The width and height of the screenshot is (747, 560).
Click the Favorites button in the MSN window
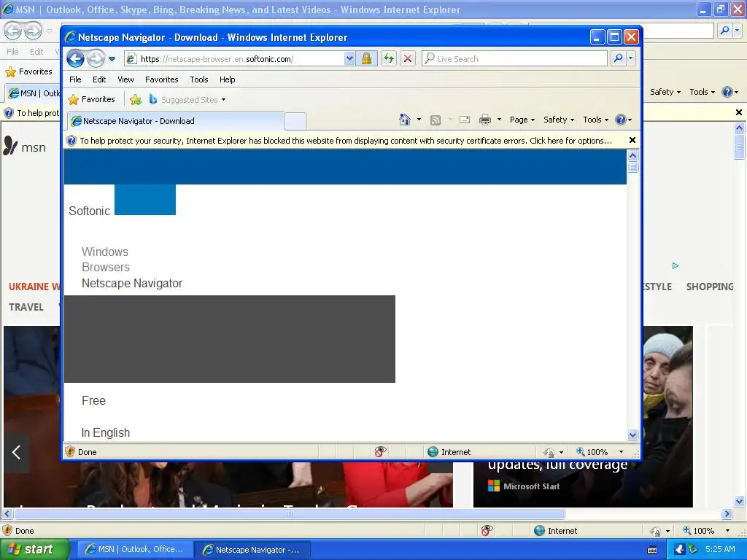point(28,72)
